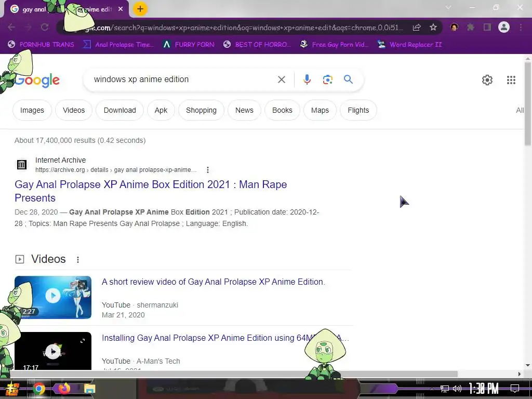Image resolution: width=532 pixels, height=399 pixels.
Task: Open the browser side panel
Action: tap(487, 27)
